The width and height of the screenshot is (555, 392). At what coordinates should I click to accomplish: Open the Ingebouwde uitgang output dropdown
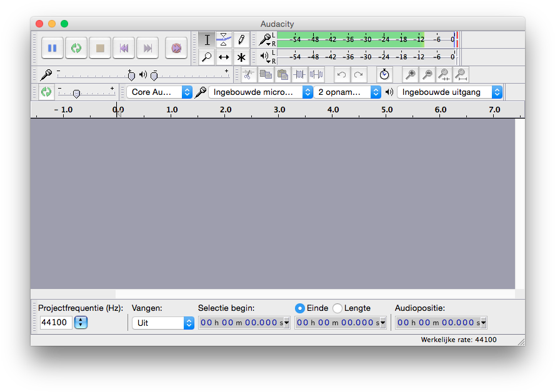450,91
